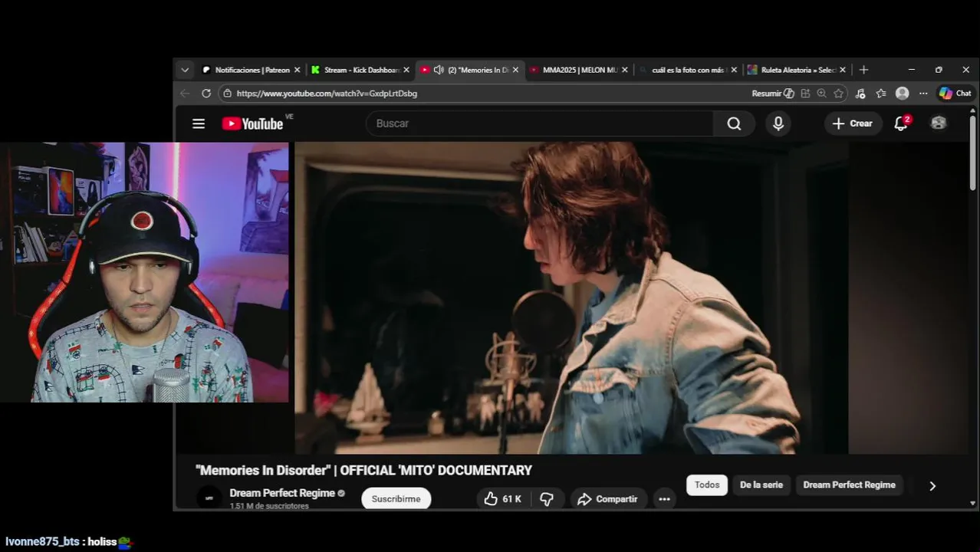View site information lock icon

(226, 93)
